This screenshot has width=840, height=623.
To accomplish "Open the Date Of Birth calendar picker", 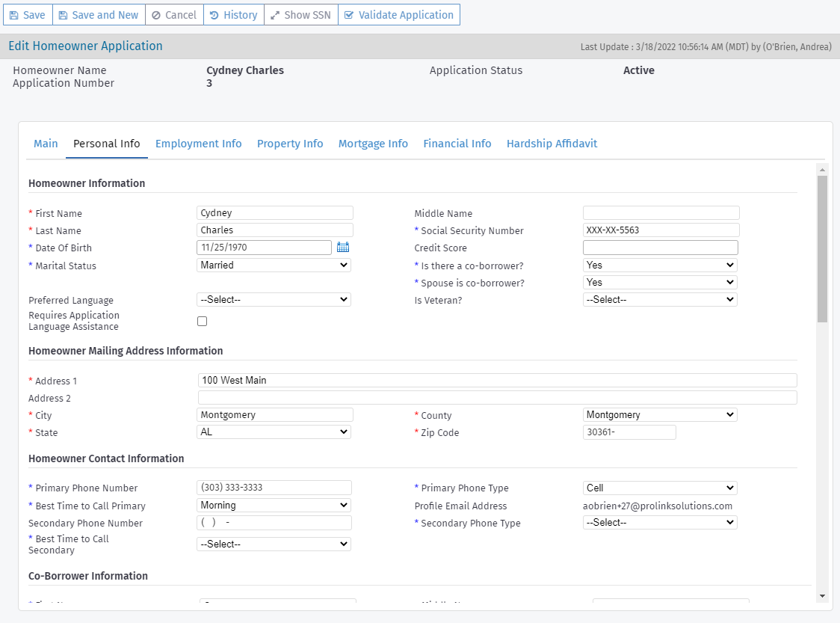I will [343, 248].
